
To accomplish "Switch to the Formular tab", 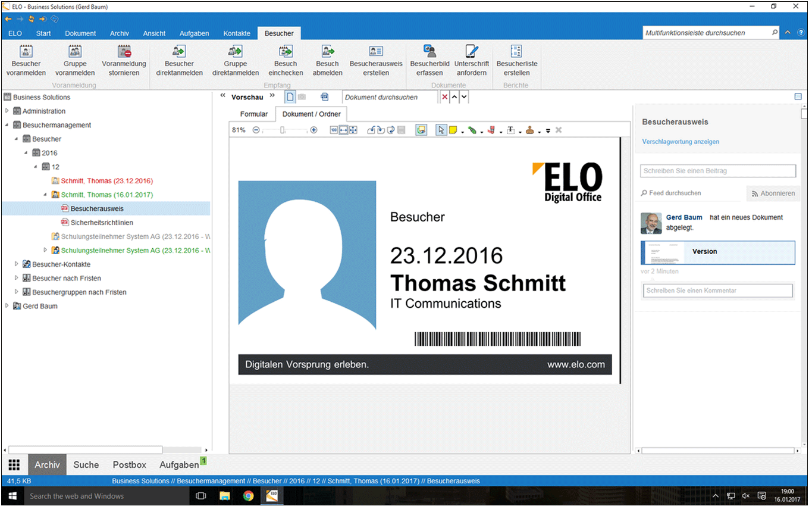I will tap(254, 114).
